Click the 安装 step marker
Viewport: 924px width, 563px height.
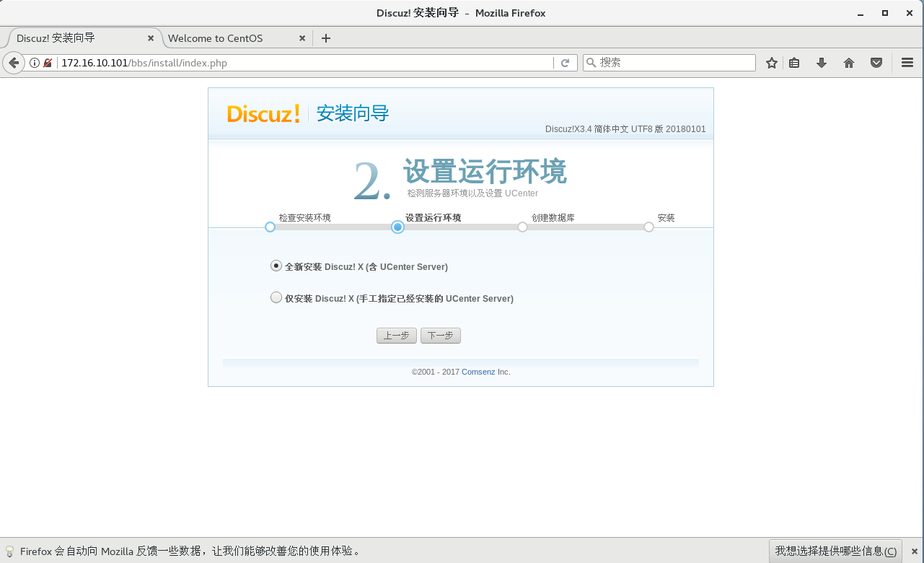click(649, 227)
